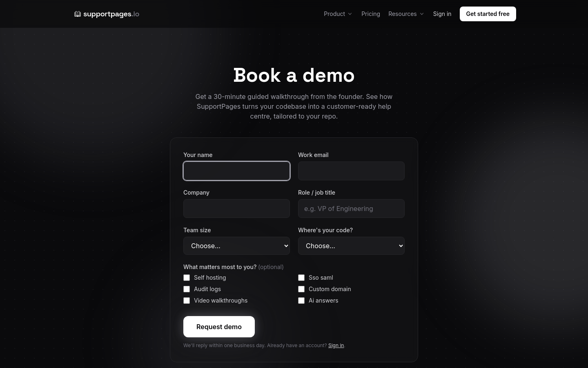Click the Team size label
This screenshot has width=588, height=368.
(197, 230)
